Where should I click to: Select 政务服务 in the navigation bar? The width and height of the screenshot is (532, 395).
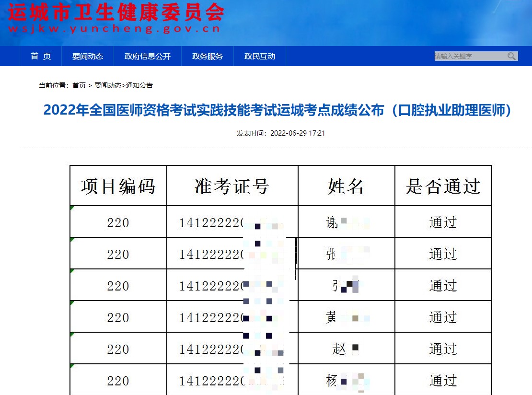point(208,56)
